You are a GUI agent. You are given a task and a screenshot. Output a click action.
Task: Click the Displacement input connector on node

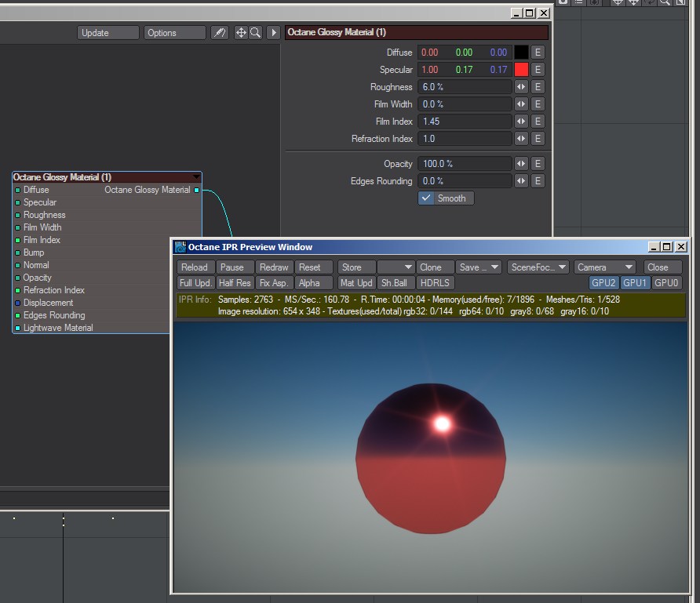[18, 303]
